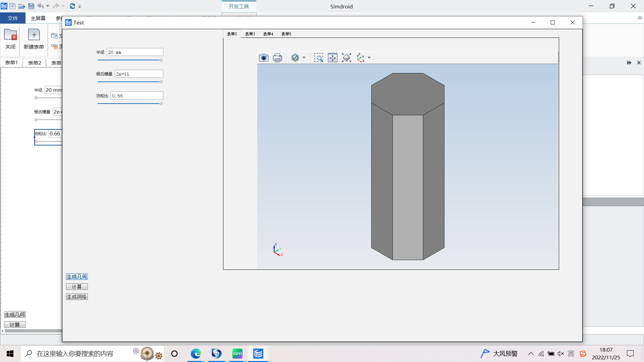Click the taskbar search box
Screen dimensions: 644x362
click(x=92, y=354)
